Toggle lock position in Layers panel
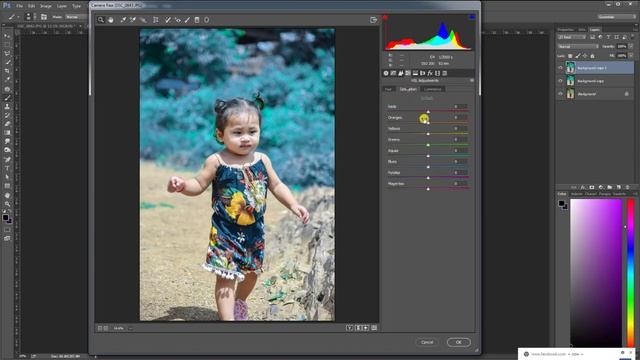Screen dimensions: 640x360 (x=585, y=56)
